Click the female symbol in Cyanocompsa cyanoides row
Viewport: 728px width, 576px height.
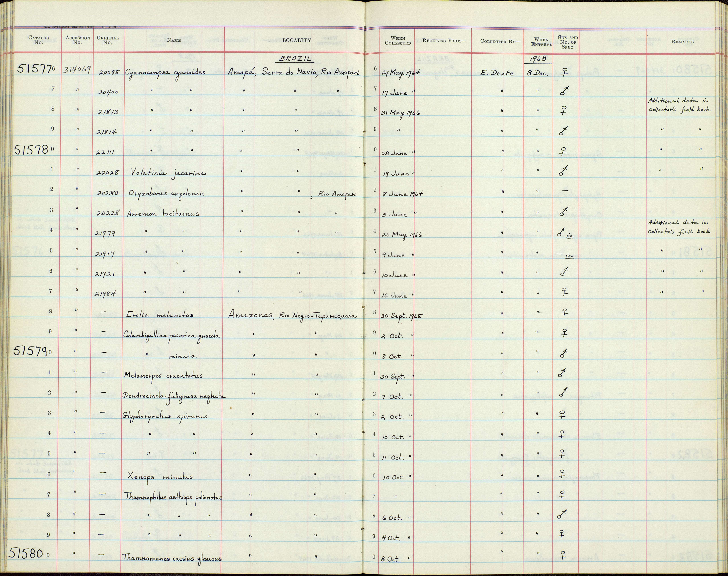coord(563,72)
